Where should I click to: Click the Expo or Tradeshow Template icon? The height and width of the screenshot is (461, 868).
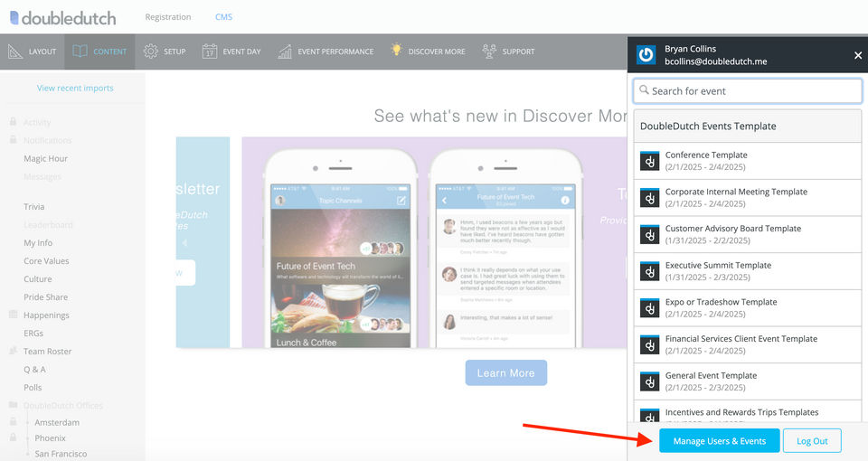coord(650,307)
